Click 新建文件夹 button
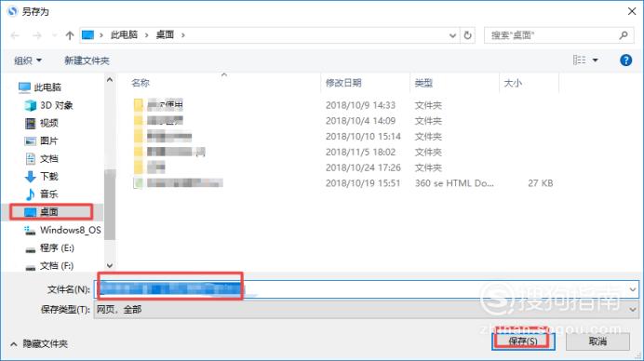The width and height of the screenshot is (644, 361). (x=87, y=60)
